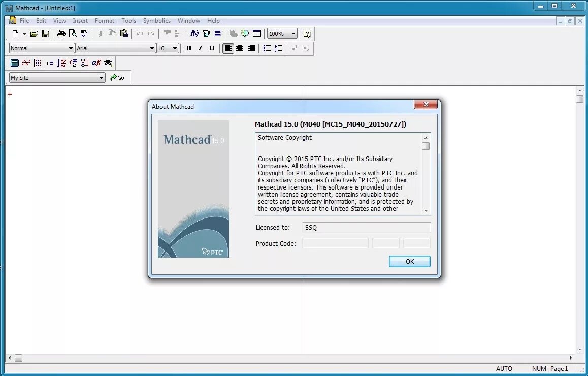Screen dimensions: 588x376
Task: Run the spelling check (ABC checkmark) icon
Action: (x=84, y=34)
